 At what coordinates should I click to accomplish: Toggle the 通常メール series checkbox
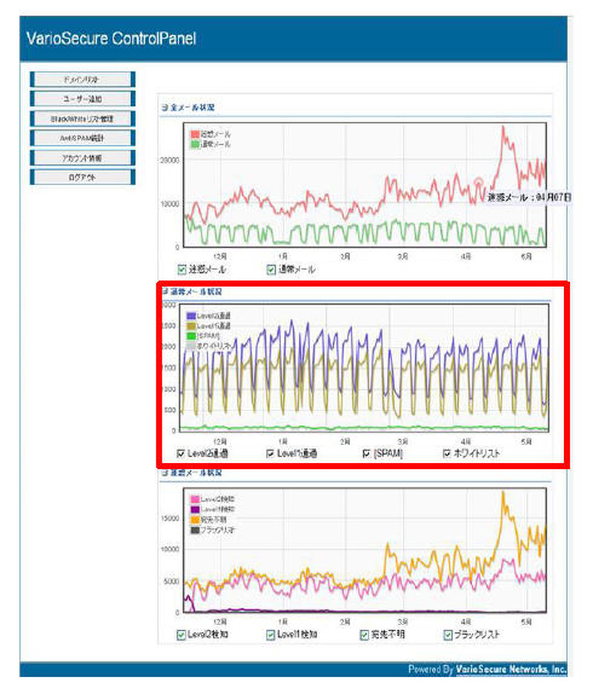(x=271, y=270)
